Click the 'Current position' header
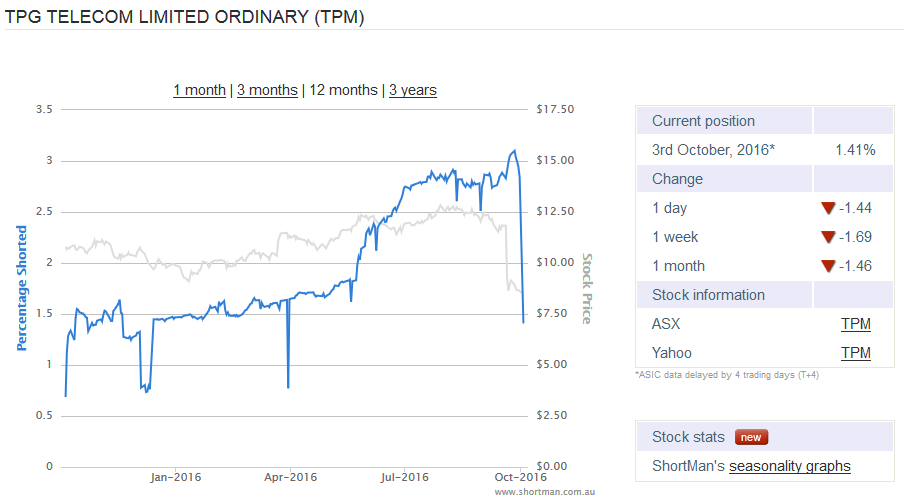Screen dimensions: 904x499 pos(703,121)
